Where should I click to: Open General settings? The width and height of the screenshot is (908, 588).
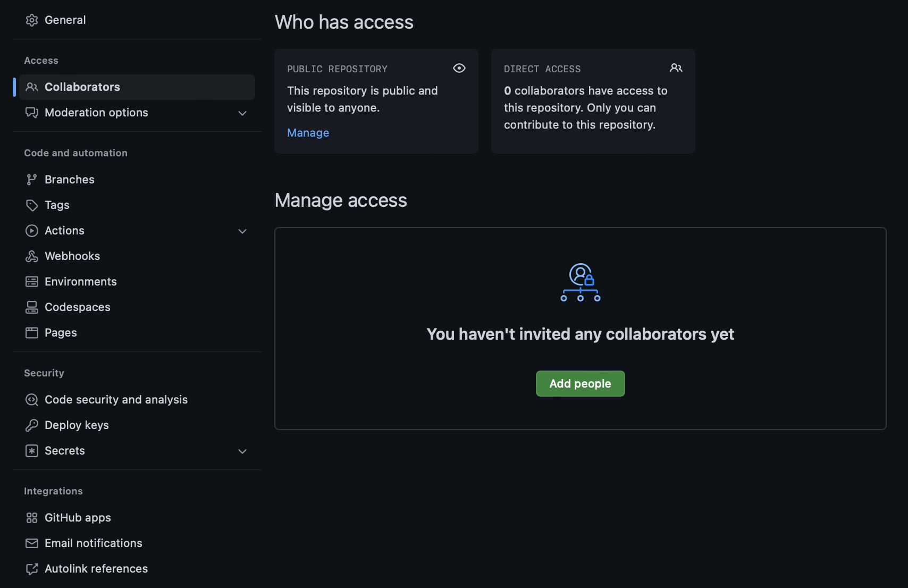pyautogui.click(x=137, y=20)
